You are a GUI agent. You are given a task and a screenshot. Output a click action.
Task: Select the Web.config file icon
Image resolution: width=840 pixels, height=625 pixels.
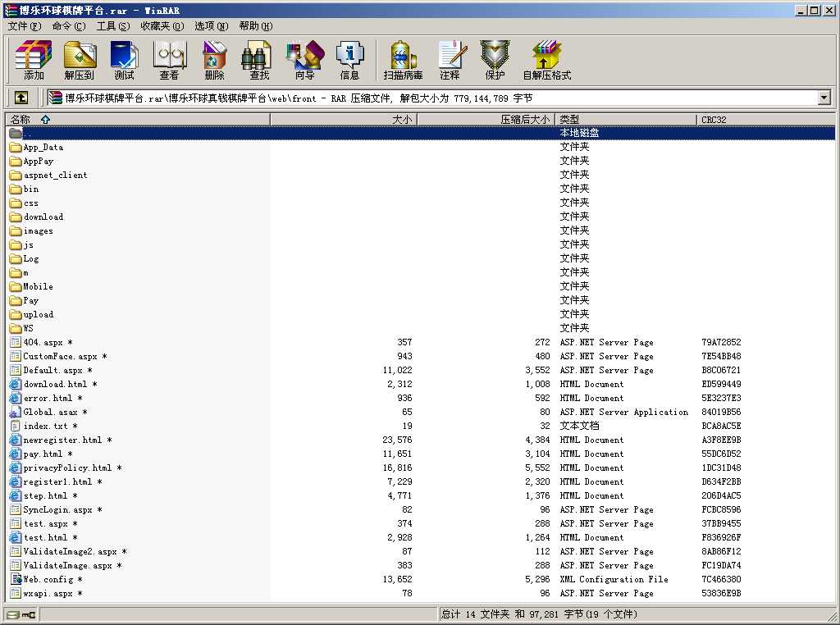(x=16, y=579)
